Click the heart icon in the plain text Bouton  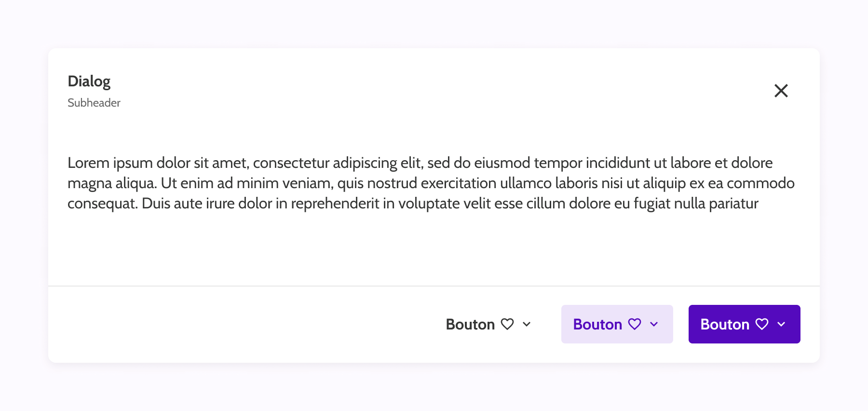[x=507, y=324]
